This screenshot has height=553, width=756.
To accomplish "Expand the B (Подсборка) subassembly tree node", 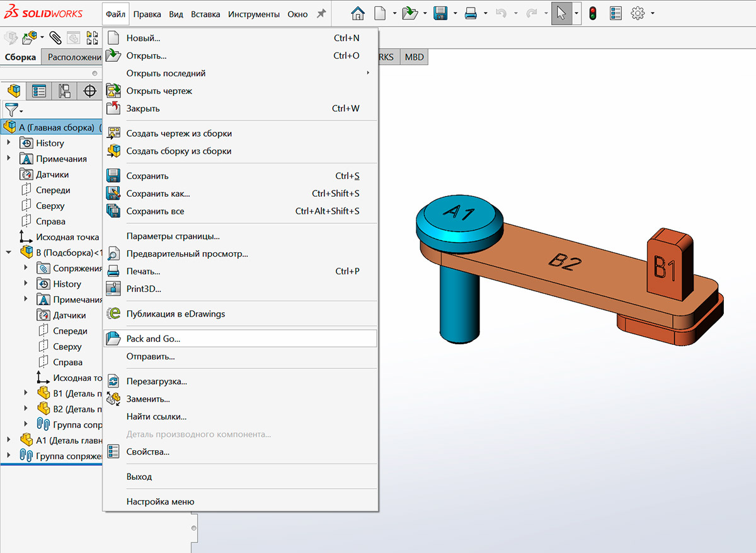I will (9, 253).
